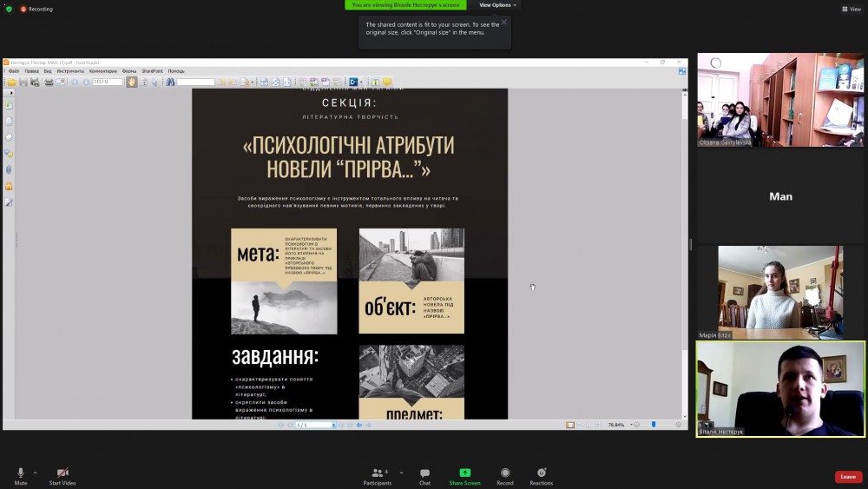Open the Layers panel in the sidebar
The width and height of the screenshot is (868, 489).
tap(9, 137)
